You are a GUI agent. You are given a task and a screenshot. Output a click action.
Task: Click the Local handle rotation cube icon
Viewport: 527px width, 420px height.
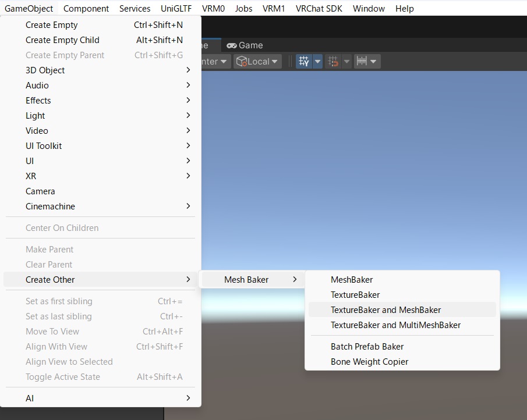[242, 61]
